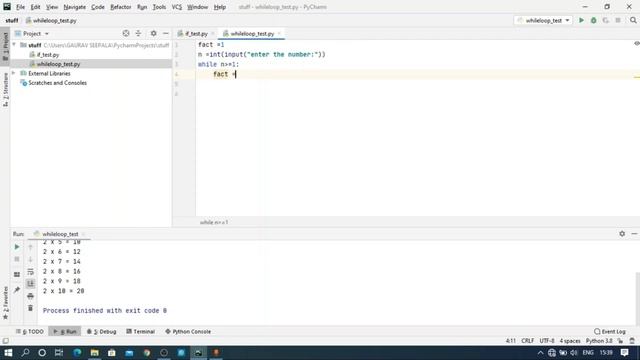This screenshot has height=360, width=640.
Task: Open Search Everywhere magnifier icon
Action: click(633, 20)
